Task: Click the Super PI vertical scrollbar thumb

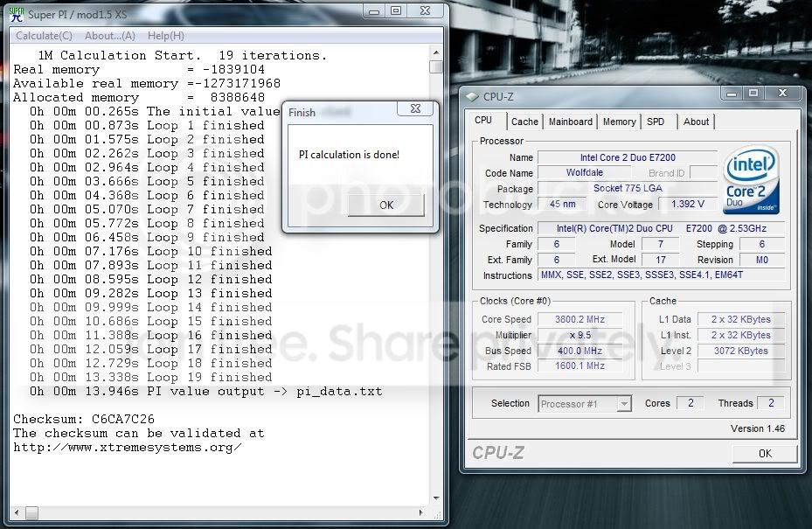Action: [x=436, y=66]
